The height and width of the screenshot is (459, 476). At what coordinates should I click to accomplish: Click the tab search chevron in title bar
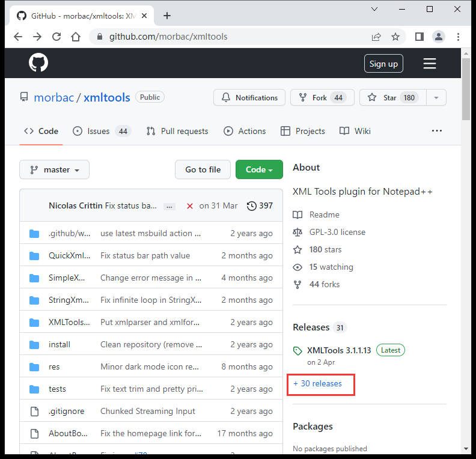coord(374,9)
